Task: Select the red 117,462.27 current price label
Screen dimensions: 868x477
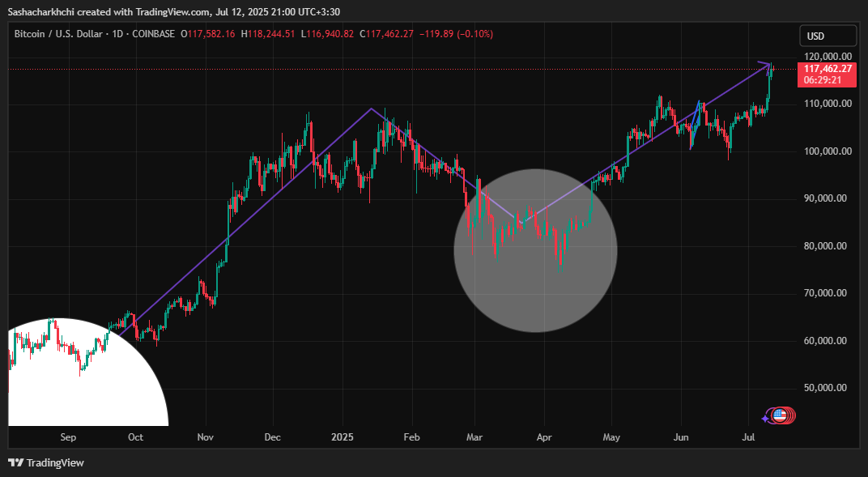Action: 828,69
